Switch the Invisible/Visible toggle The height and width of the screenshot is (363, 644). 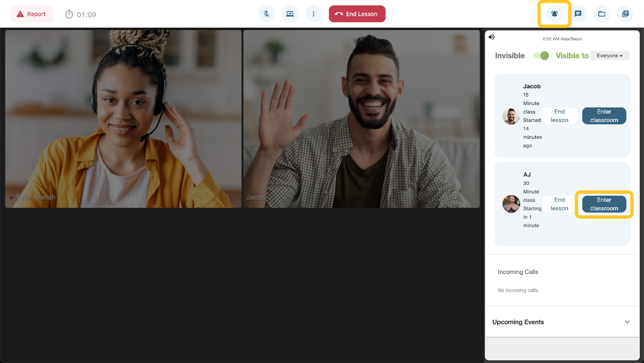(x=541, y=56)
